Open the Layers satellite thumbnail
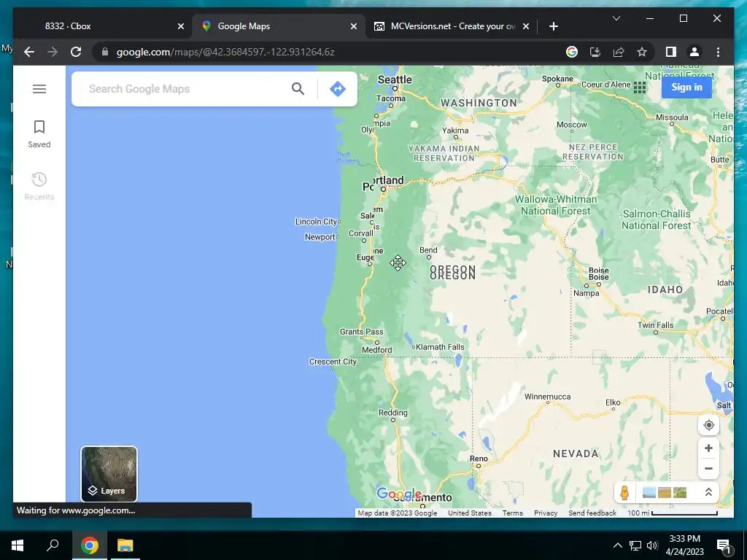Viewport: 747px width, 560px height. (x=109, y=474)
